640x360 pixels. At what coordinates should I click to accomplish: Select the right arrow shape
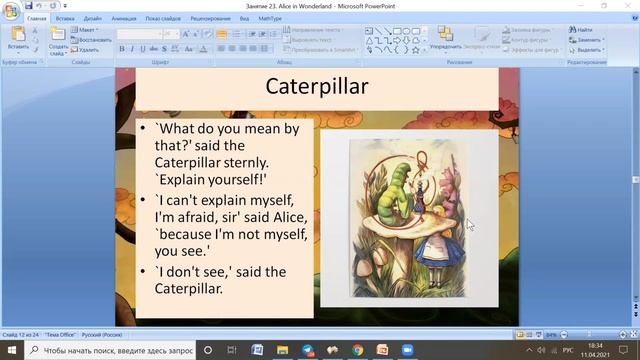pyautogui.click(x=397, y=40)
